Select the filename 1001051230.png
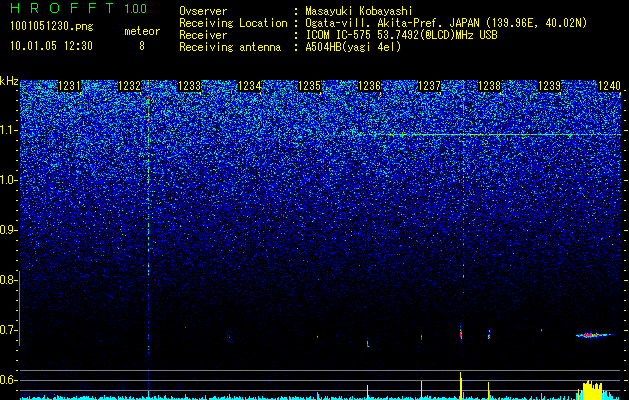The width and height of the screenshot is (629, 400). pyautogui.click(x=52, y=27)
